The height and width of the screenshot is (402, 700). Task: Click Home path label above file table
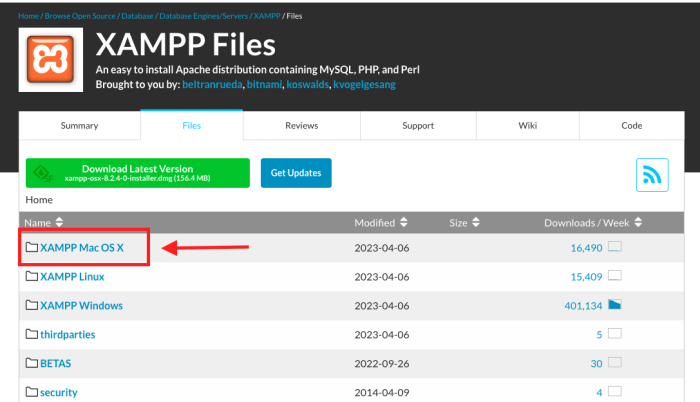(x=39, y=200)
